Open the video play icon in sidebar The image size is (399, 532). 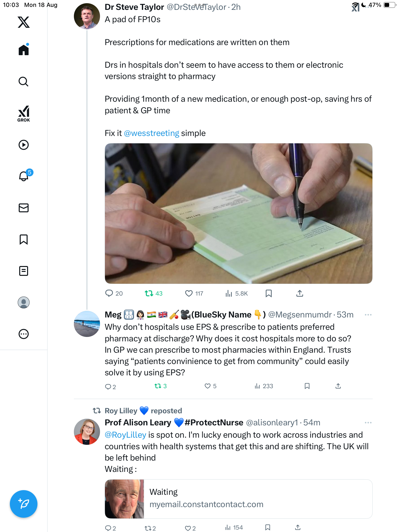coord(24,145)
